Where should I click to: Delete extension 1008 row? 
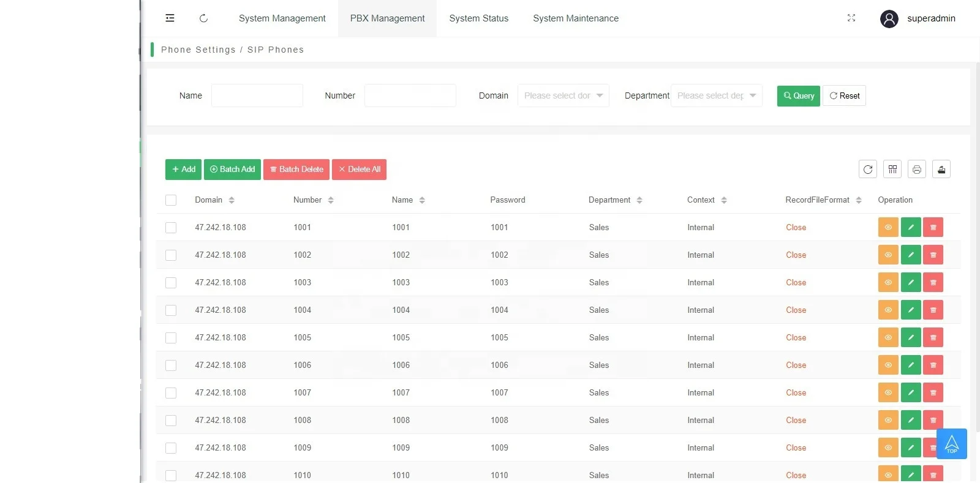point(933,420)
